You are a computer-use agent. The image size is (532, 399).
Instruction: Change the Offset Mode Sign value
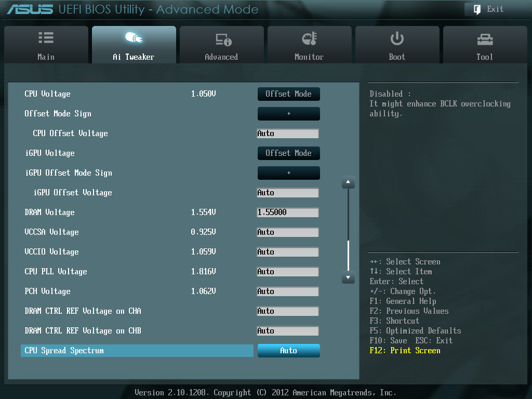289,114
